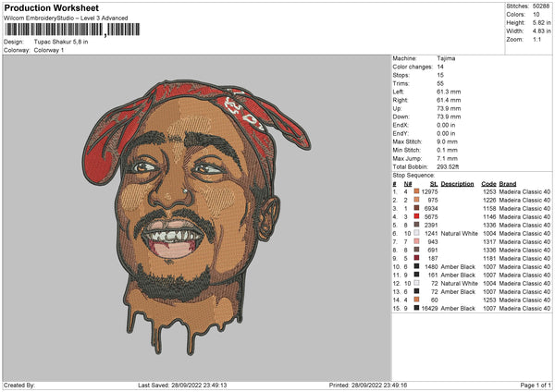
Task: Click stitch count 16429 in stop row 15
Action: click(x=430, y=308)
